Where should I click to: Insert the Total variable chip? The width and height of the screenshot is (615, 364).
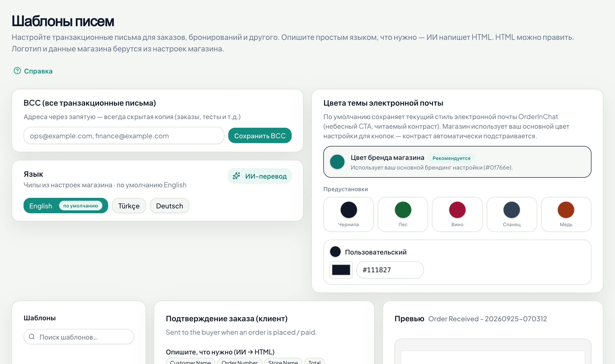tap(314, 362)
